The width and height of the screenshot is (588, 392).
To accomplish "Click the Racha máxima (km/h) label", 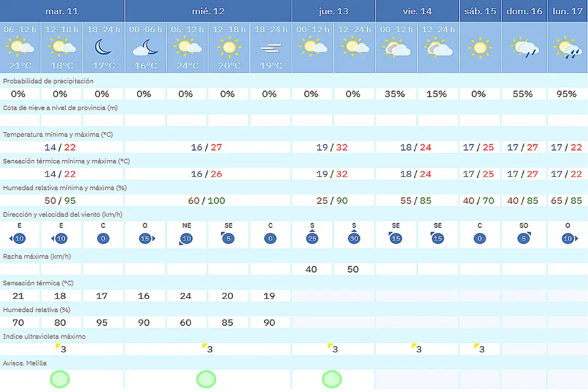I will (37, 256).
